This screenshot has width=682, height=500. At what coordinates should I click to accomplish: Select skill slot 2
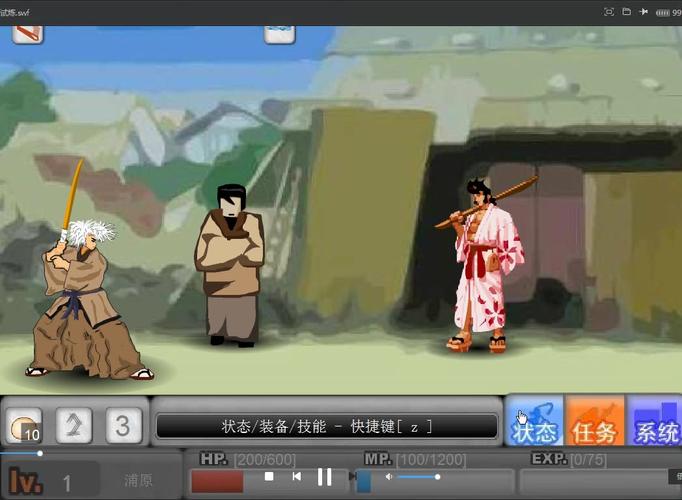click(73, 426)
